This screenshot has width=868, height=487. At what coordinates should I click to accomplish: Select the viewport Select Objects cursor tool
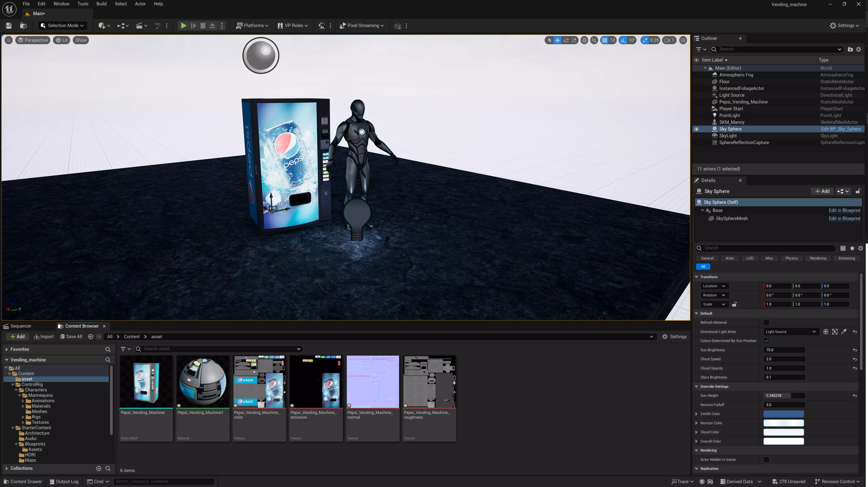pyautogui.click(x=550, y=40)
